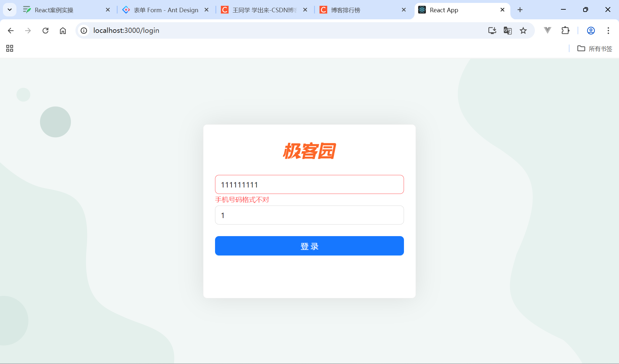Open the Chrome three-dot menu

tap(608, 31)
